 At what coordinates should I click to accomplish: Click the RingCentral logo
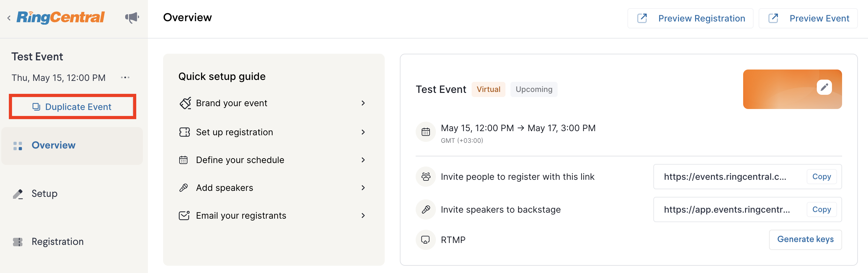(x=61, y=17)
